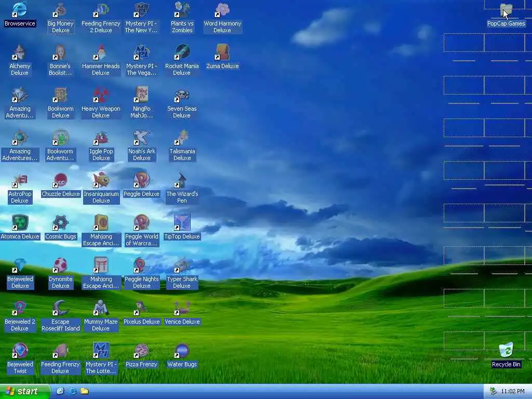Launch Hammer Heads Deluxe
532x399 pixels.
pos(101,60)
